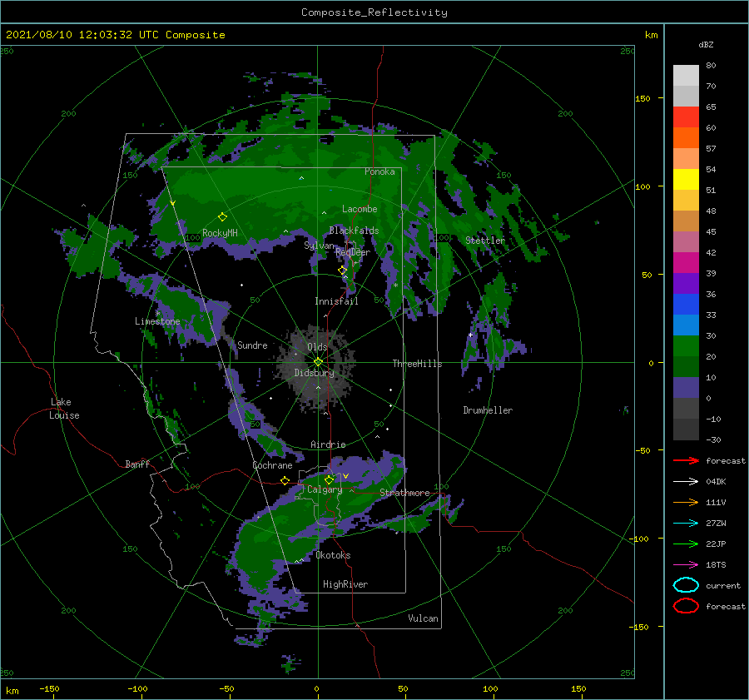The image size is (749, 700).
Task: Click the yellow radar-center diamond below Olds
Action: click(x=318, y=362)
